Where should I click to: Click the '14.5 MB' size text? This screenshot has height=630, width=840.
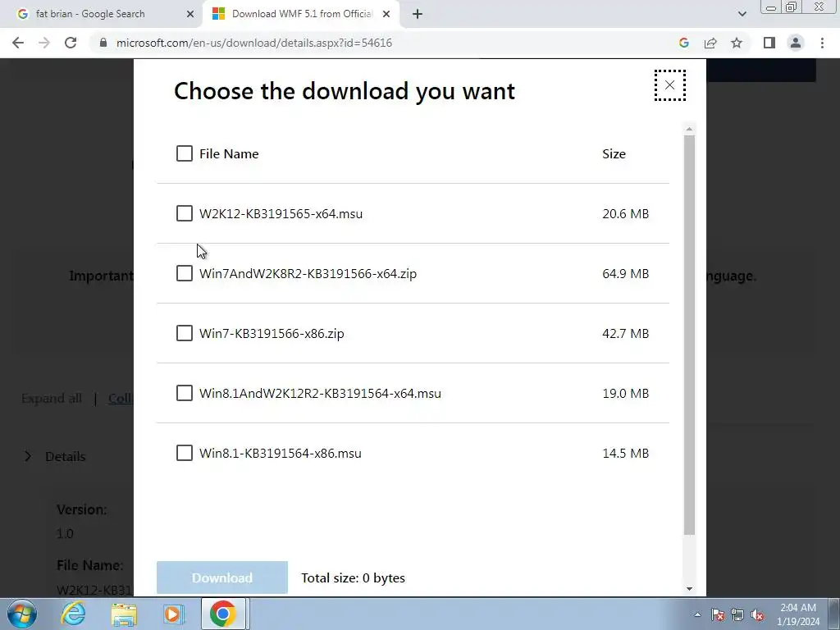[625, 453]
